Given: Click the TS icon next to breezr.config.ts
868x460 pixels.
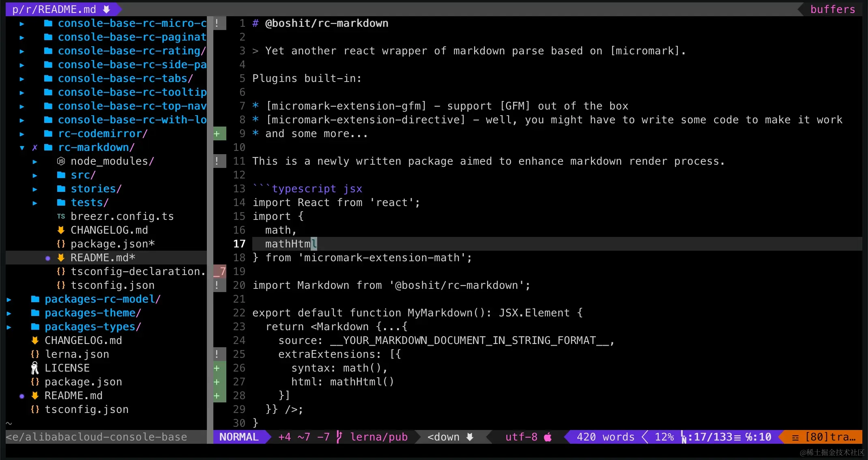Looking at the screenshot, I should [x=61, y=216].
